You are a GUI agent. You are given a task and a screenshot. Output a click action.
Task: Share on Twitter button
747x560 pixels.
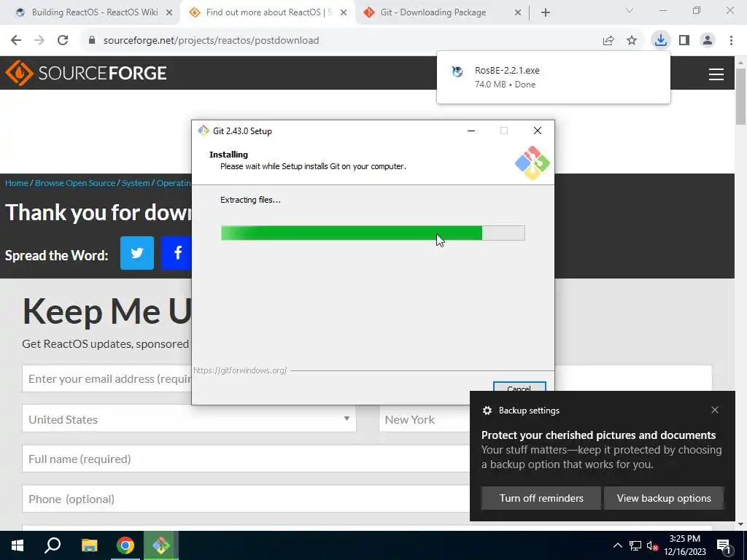pyautogui.click(x=136, y=253)
